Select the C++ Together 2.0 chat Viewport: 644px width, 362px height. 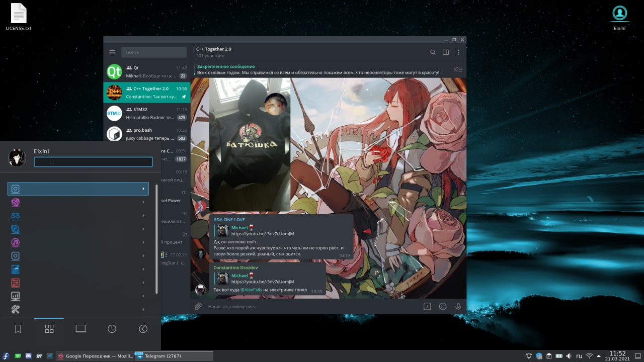tap(147, 93)
